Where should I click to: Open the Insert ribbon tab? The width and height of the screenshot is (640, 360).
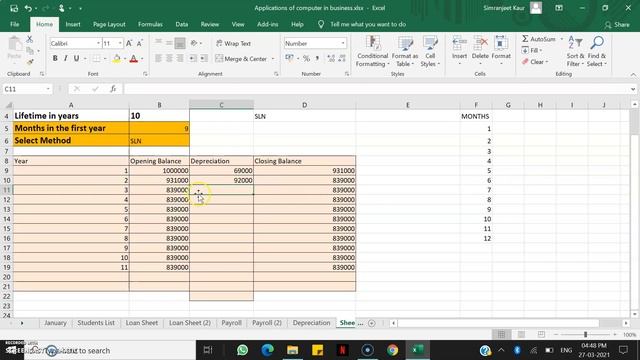73,24
